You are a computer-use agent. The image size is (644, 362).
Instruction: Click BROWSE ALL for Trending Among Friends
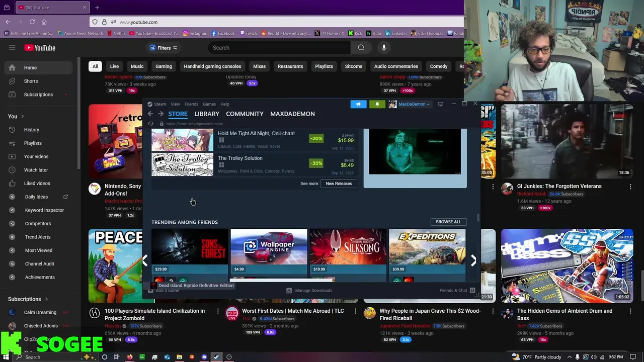(448, 222)
